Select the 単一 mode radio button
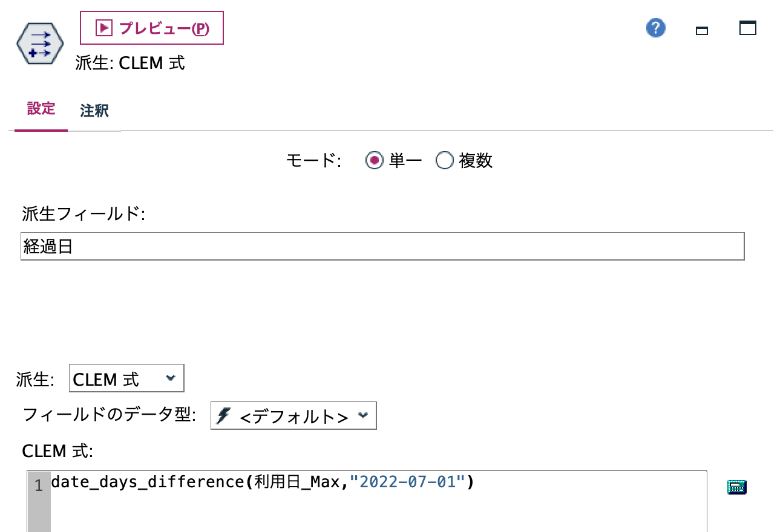 pyautogui.click(x=374, y=161)
